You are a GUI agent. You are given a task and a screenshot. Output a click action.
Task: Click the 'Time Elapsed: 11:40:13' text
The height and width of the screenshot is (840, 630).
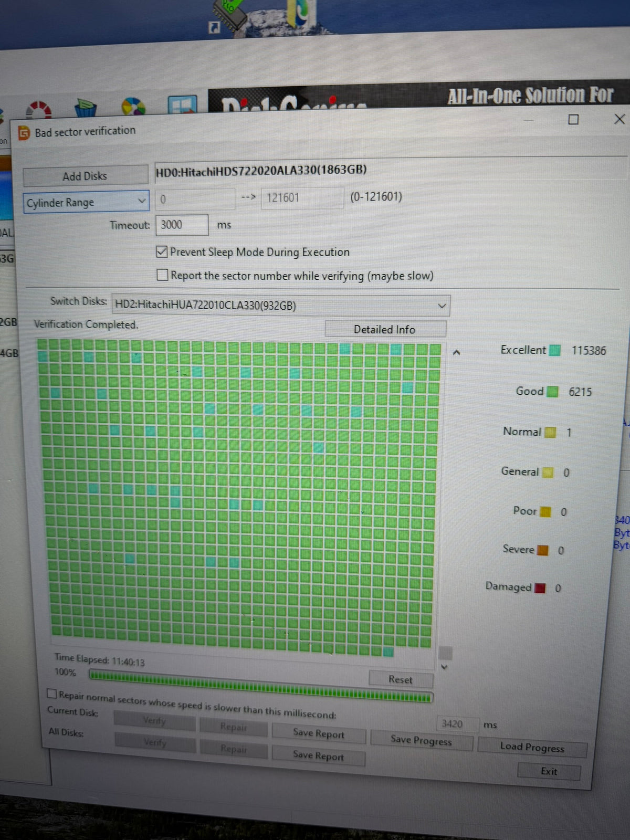click(100, 659)
